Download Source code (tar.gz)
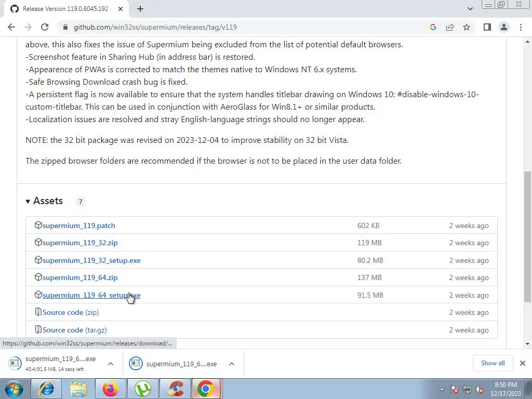This screenshot has height=399, width=532. click(75, 330)
